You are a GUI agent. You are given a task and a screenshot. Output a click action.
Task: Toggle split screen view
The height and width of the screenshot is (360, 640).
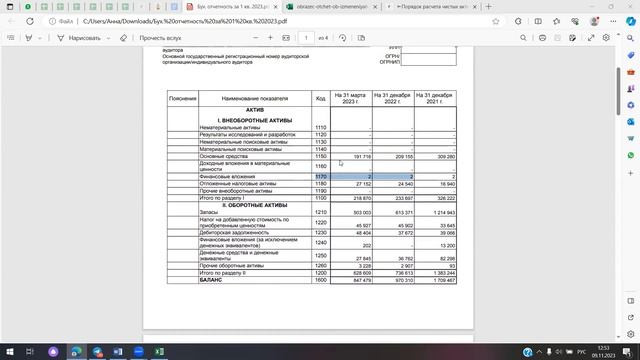538,21
